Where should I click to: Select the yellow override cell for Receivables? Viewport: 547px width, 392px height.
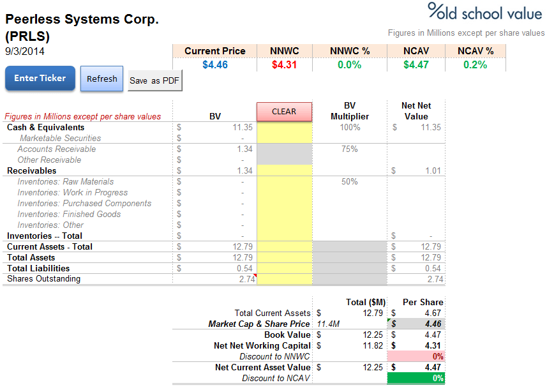(285, 170)
